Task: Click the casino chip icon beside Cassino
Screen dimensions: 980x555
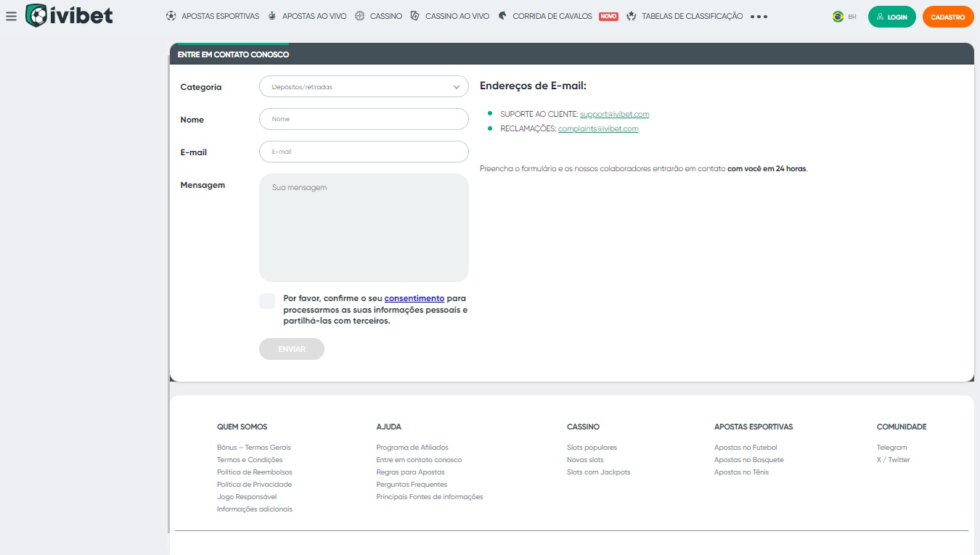Action: coord(360,16)
